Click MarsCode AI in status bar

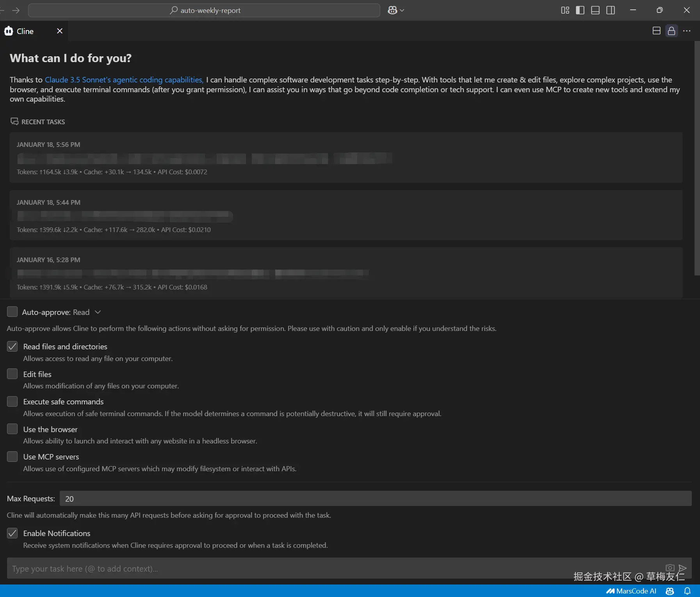coord(631,591)
